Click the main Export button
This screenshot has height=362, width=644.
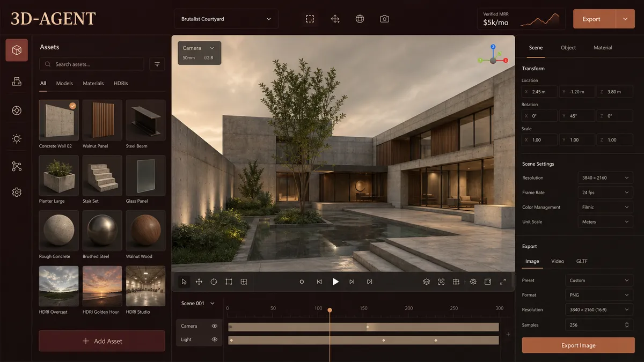tap(595, 19)
